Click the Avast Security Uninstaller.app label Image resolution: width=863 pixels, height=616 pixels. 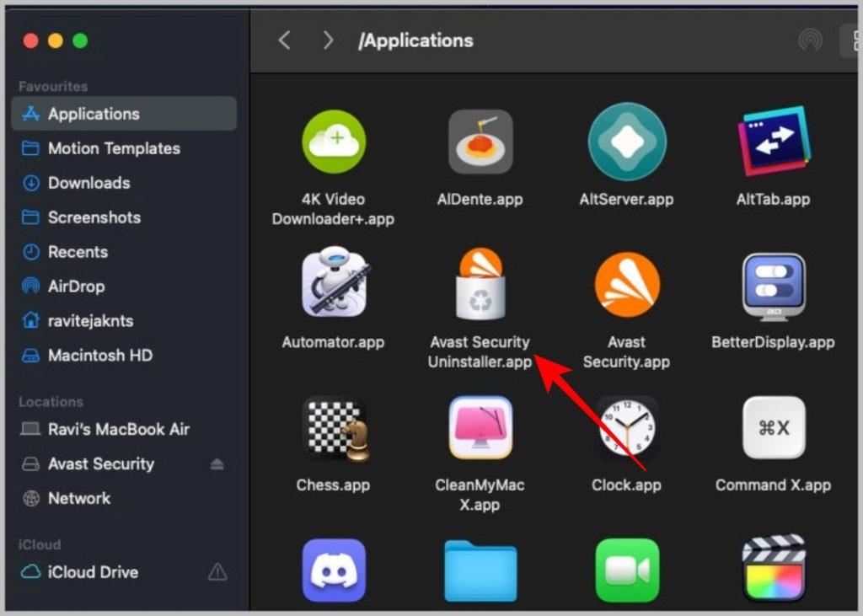pos(480,351)
